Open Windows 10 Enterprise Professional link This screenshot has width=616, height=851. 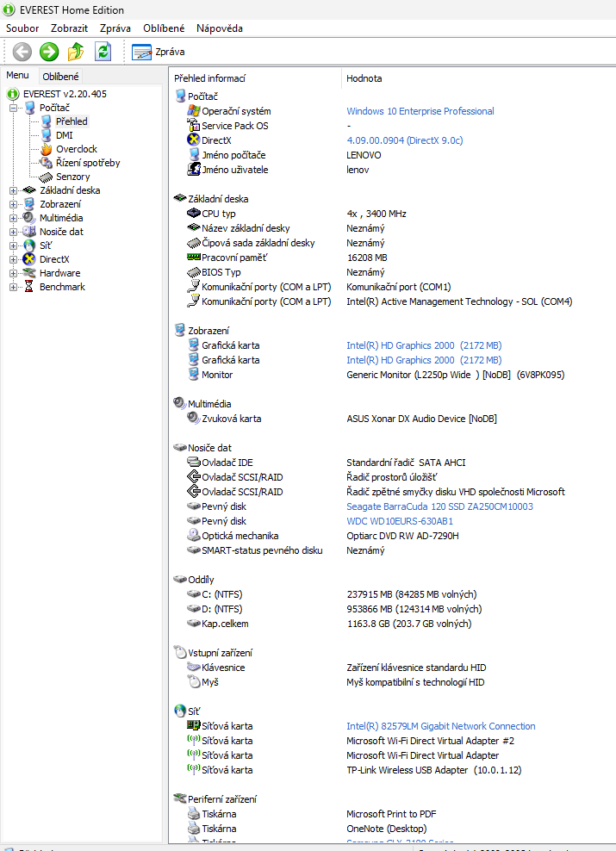[420, 111]
